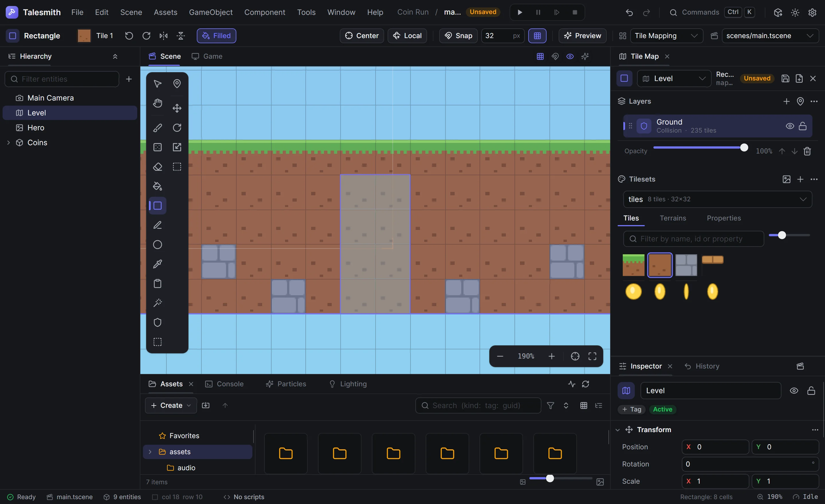Open the scenes/main.tscene dropdown
This screenshot has height=504, width=825.
770,36
